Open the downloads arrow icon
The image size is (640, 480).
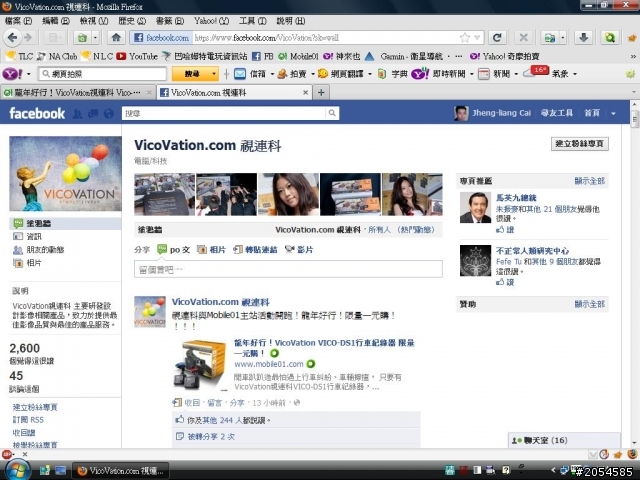pyautogui.click(x=583, y=38)
